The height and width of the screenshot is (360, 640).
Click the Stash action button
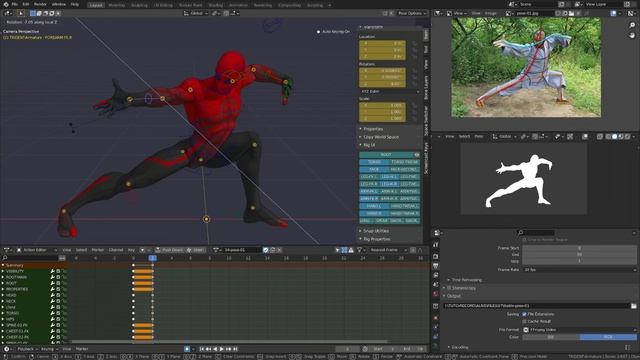[x=196, y=250]
